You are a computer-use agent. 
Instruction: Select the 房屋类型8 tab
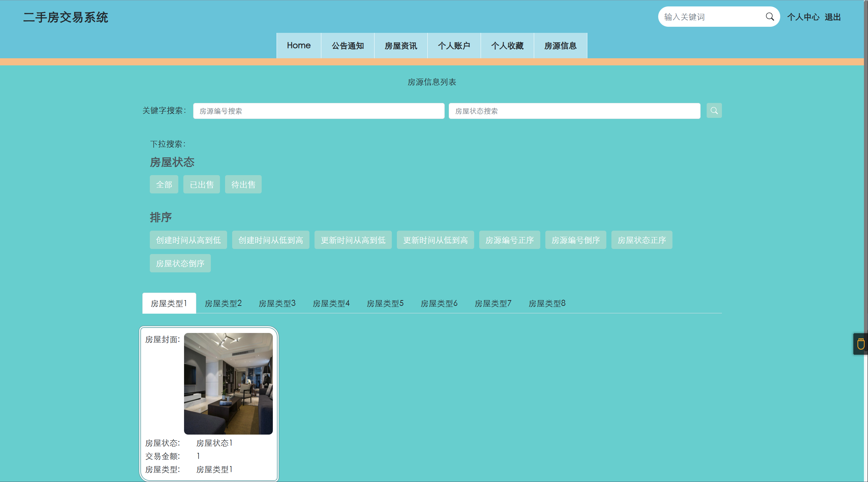(x=547, y=303)
